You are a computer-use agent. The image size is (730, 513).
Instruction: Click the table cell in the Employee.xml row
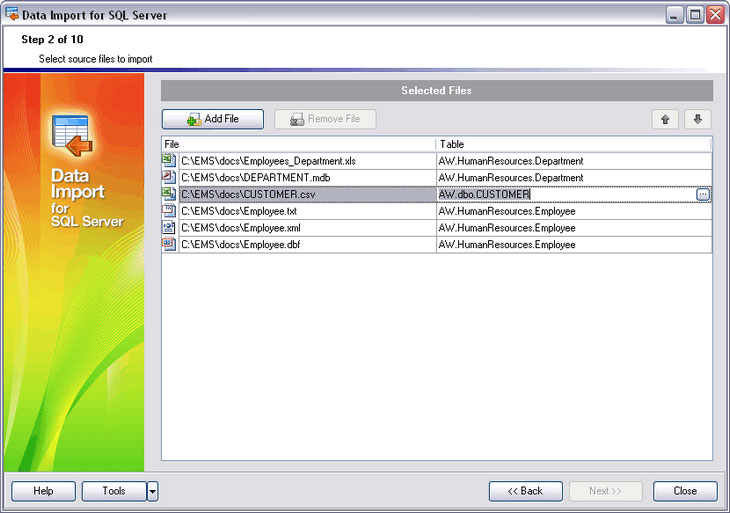pos(574,228)
